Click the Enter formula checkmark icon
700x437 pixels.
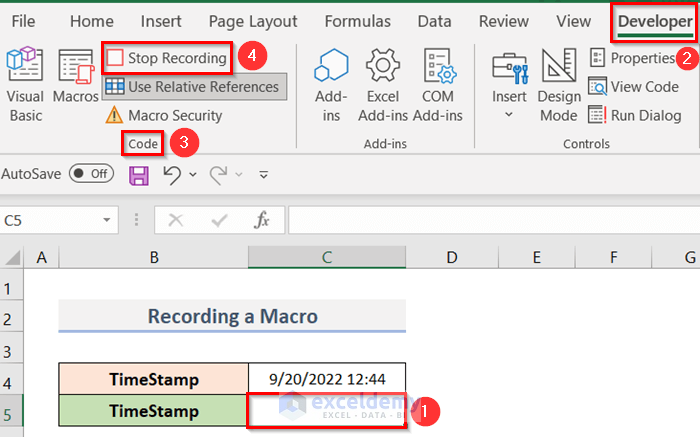219,220
